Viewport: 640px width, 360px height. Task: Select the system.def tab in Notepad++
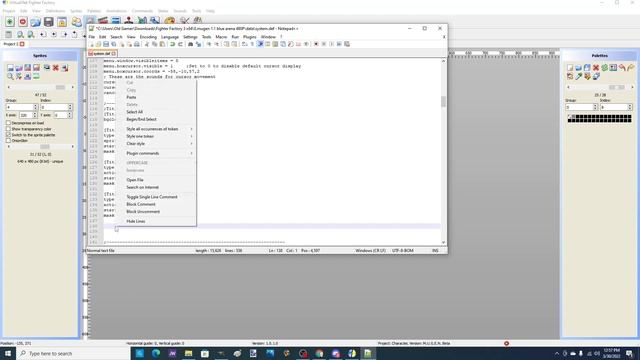click(x=102, y=53)
